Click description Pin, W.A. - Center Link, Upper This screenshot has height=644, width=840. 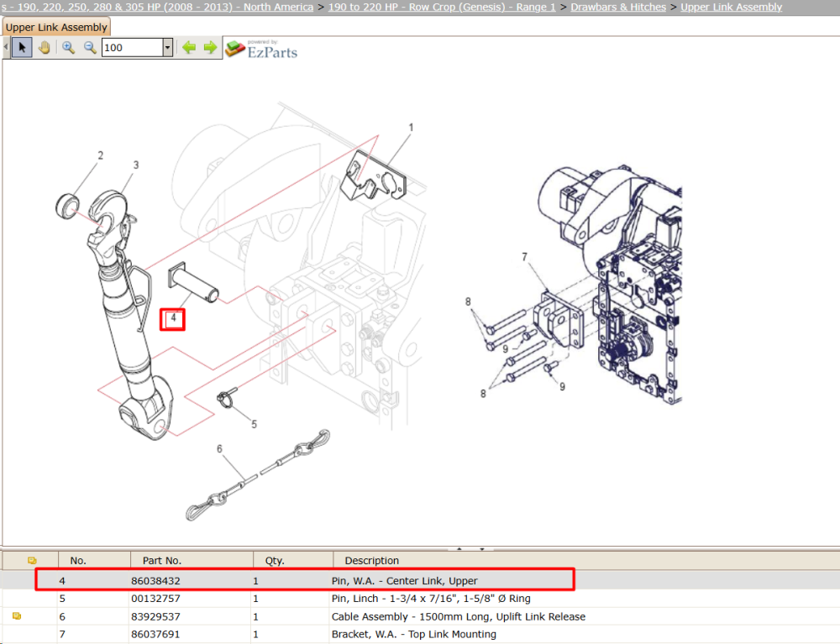click(x=405, y=581)
